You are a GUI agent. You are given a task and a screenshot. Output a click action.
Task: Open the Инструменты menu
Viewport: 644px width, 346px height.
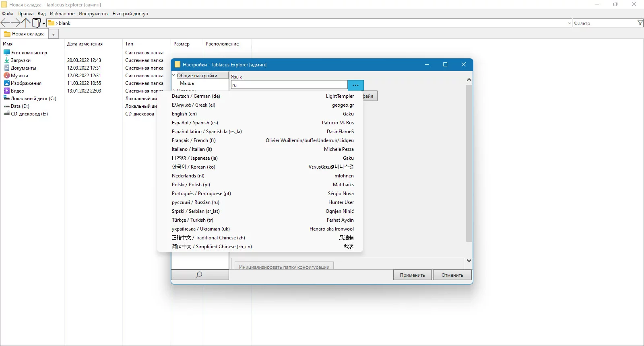93,14
